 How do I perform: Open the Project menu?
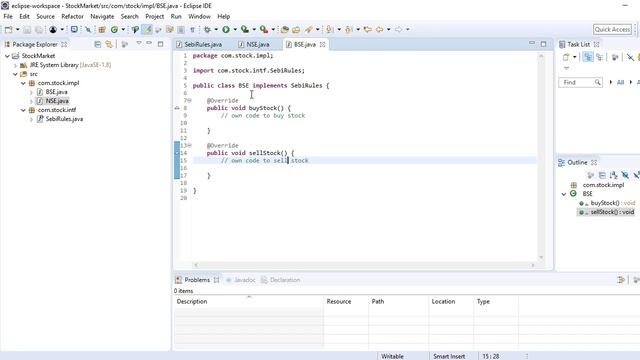pyautogui.click(x=155, y=16)
